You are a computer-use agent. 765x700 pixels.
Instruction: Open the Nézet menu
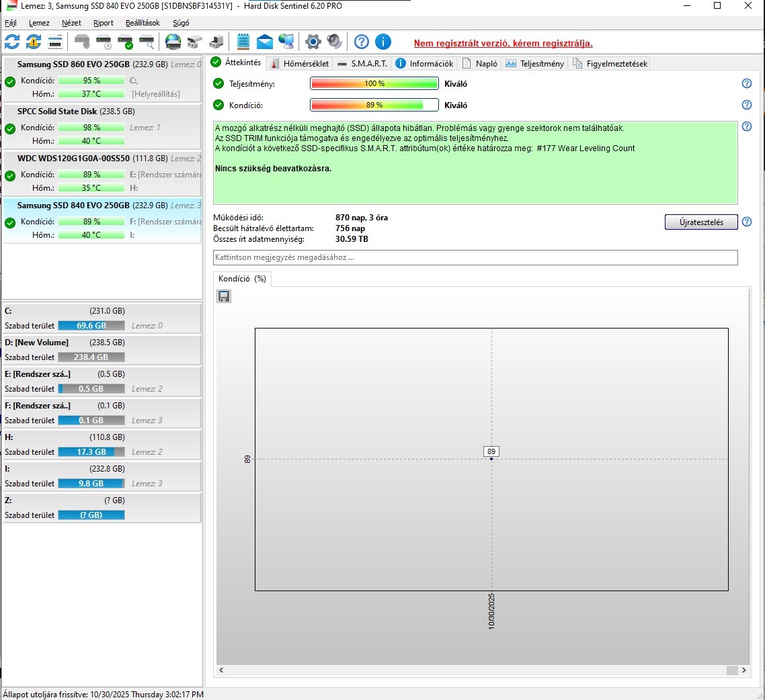pyautogui.click(x=71, y=23)
